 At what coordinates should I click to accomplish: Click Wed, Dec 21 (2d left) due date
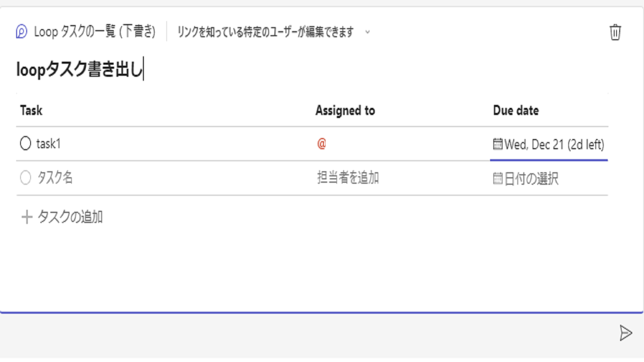tap(553, 144)
